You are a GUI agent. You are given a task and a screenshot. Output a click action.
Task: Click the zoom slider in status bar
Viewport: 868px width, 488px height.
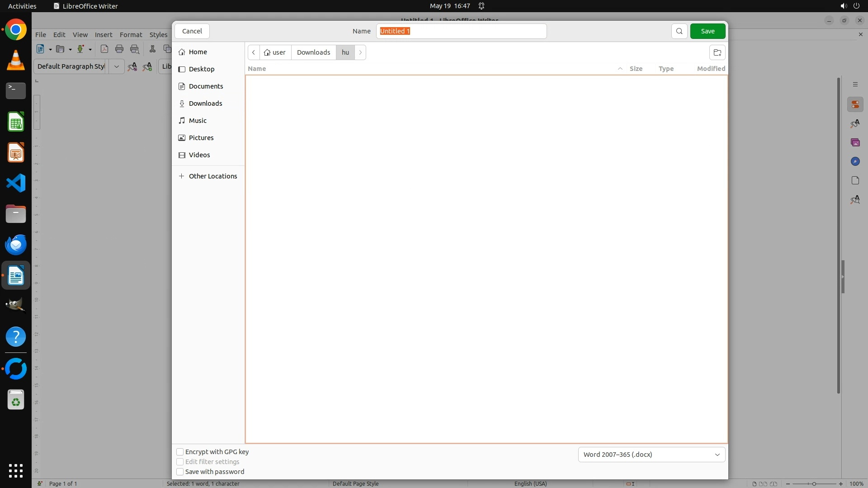pos(814,484)
